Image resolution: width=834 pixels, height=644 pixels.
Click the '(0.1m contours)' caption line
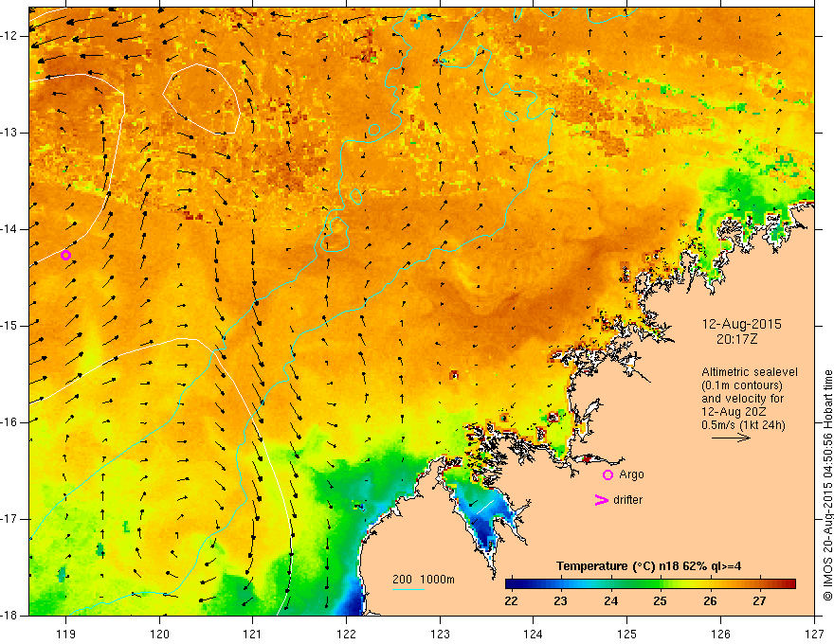click(742, 385)
